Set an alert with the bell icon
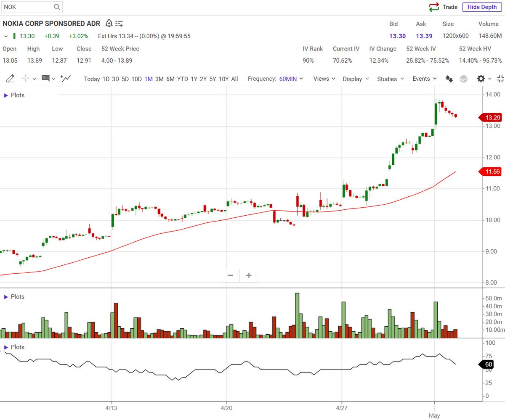This screenshot has height=420, width=505. point(109,24)
